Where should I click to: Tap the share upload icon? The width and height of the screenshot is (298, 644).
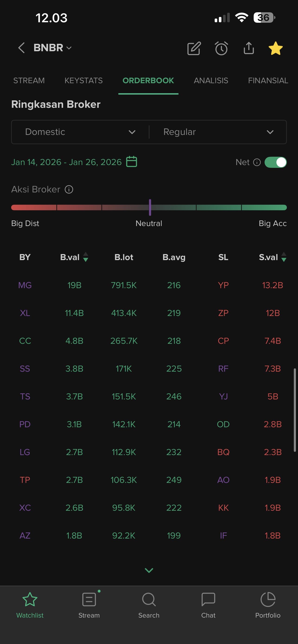pyautogui.click(x=249, y=48)
